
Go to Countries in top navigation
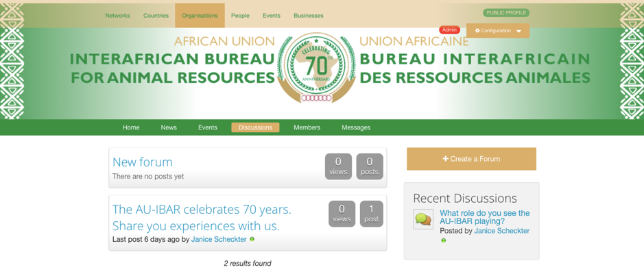(156, 16)
